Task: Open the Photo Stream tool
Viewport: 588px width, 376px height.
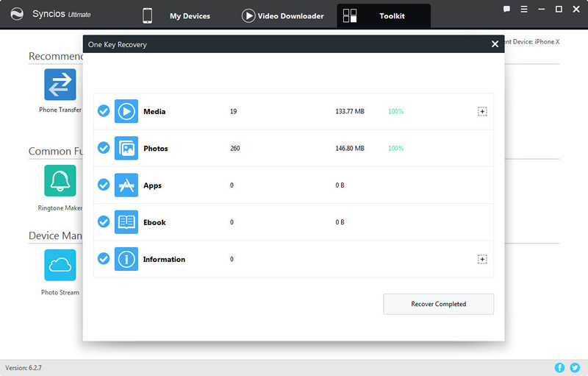Action: (x=60, y=265)
